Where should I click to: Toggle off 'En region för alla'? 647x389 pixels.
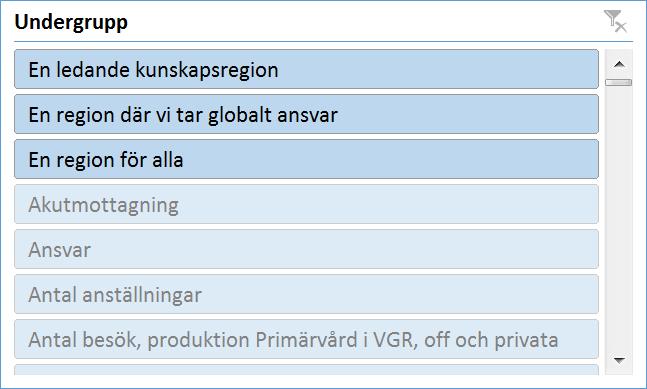pos(306,159)
